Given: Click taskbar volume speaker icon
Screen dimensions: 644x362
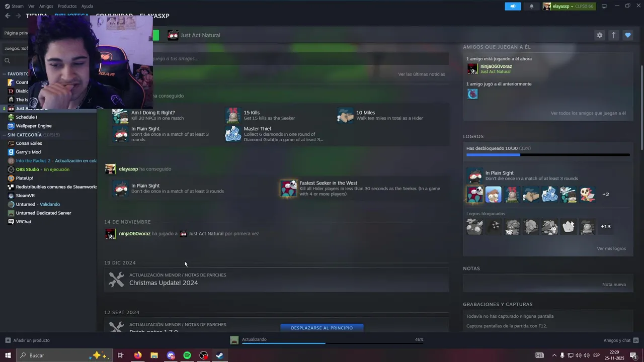Looking at the screenshot, I should tap(579, 355).
